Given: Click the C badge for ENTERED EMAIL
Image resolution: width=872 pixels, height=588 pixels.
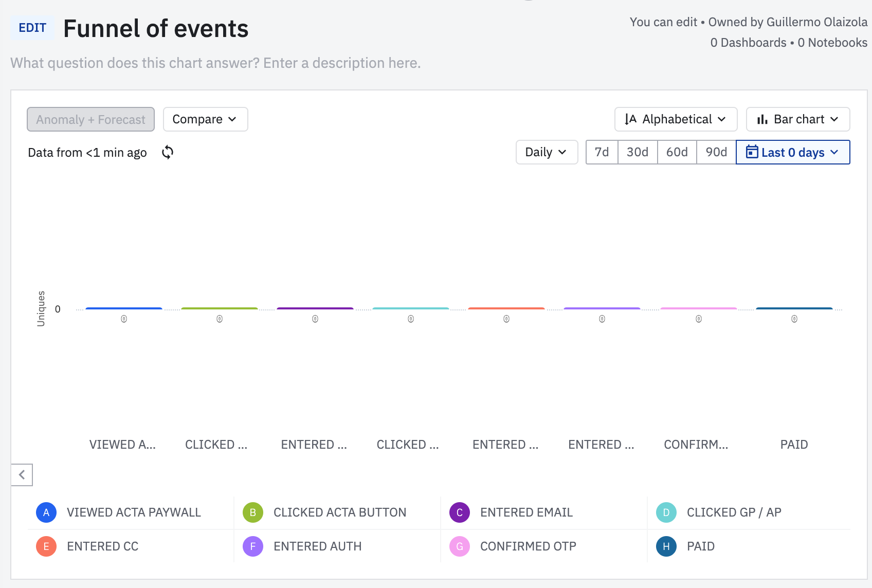Looking at the screenshot, I should pyautogui.click(x=460, y=512).
